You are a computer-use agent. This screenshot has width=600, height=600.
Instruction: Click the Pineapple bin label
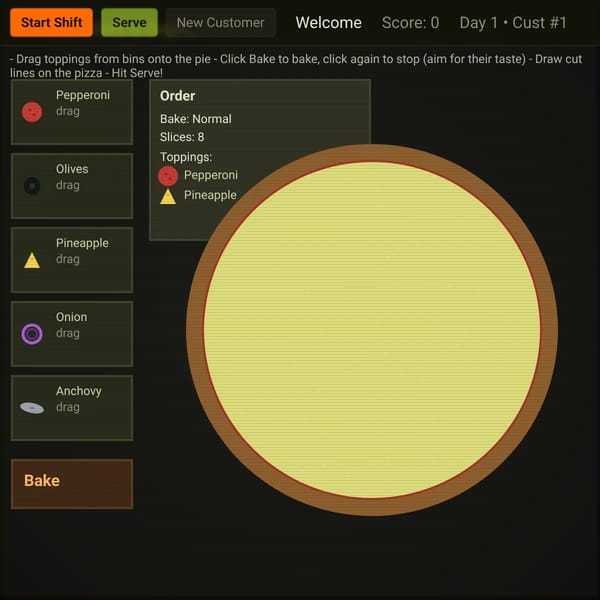(x=82, y=243)
